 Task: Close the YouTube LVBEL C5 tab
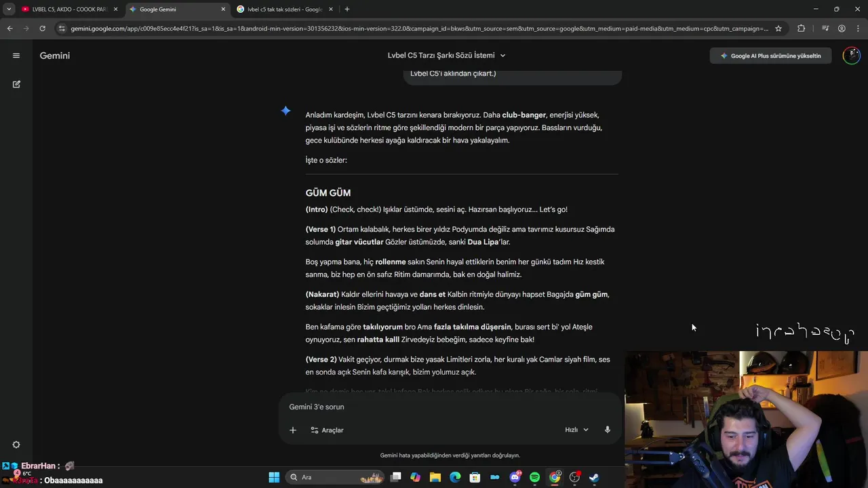116,9
